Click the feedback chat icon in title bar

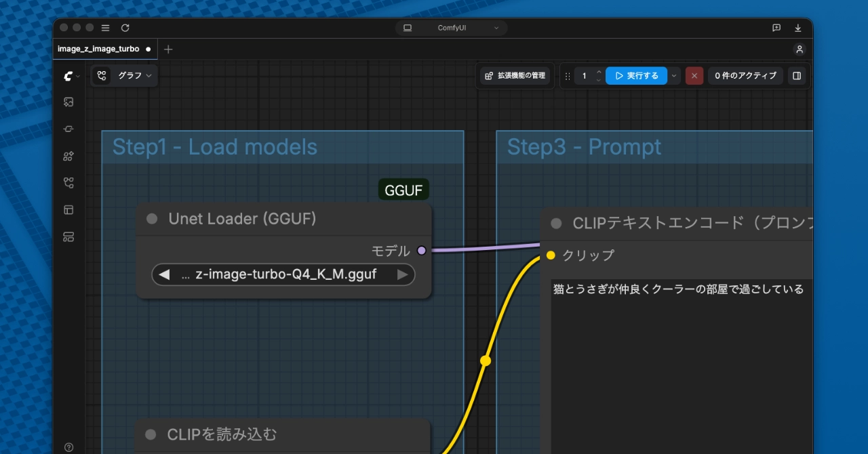[x=776, y=28]
